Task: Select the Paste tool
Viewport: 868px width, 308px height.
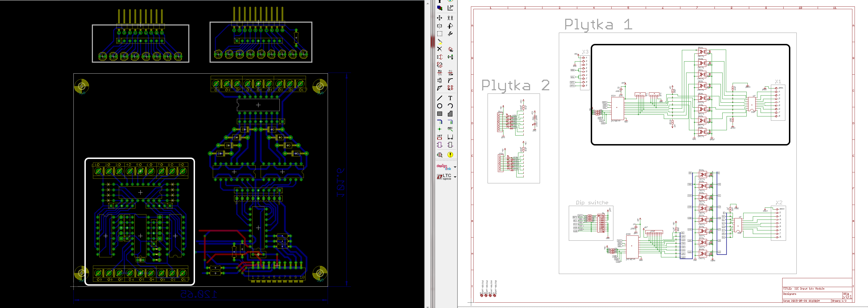Action: click(x=440, y=41)
